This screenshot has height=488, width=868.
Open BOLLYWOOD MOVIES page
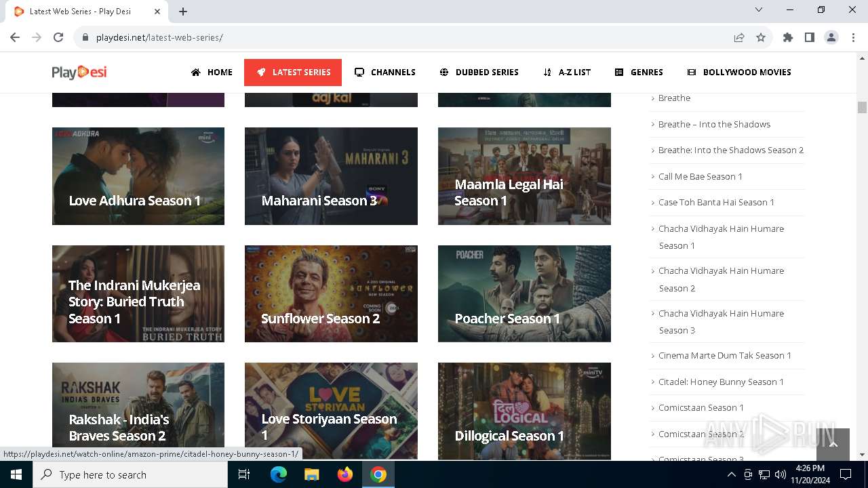point(738,73)
